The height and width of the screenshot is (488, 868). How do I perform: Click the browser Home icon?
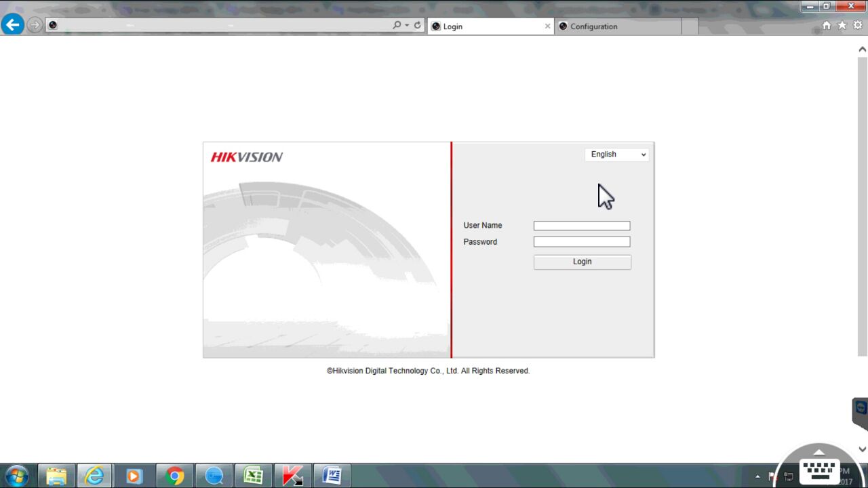click(x=827, y=25)
